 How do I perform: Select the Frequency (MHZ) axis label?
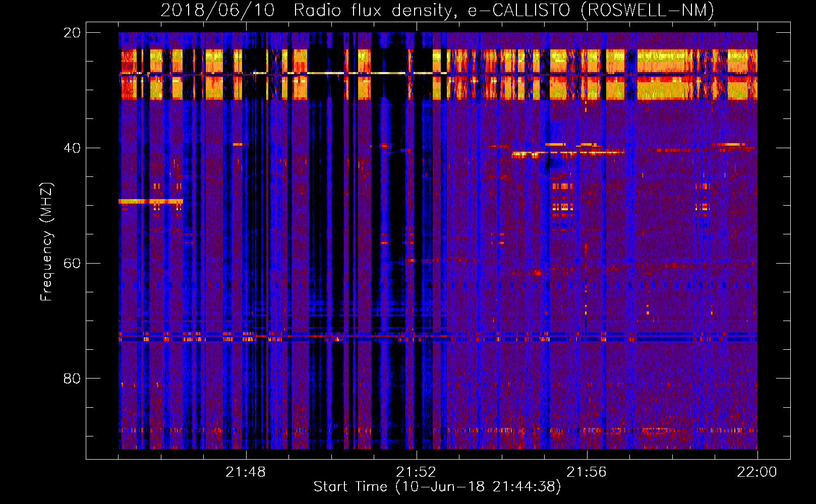click(x=46, y=242)
